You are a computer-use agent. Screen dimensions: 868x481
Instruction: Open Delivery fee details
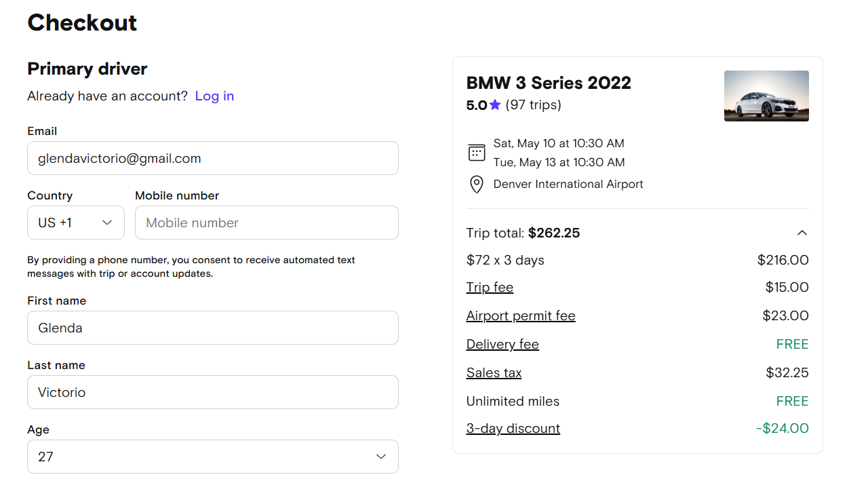(502, 344)
